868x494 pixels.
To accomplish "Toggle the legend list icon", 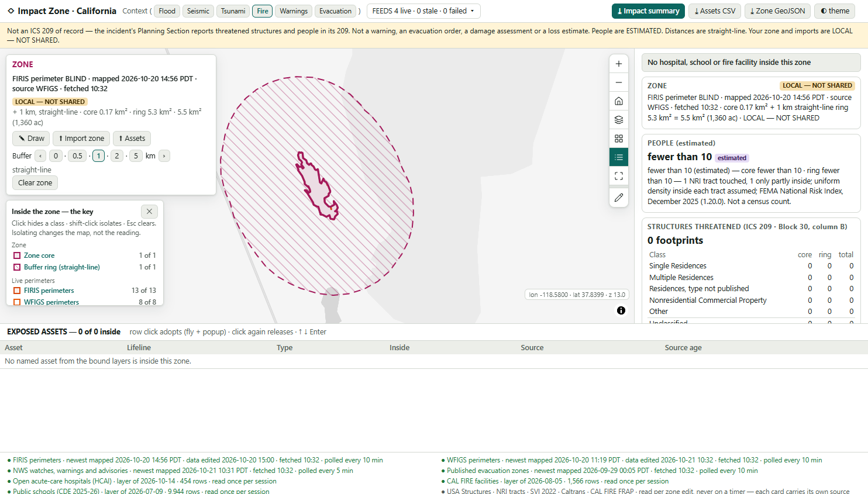I will pyautogui.click(x=619, y=157).
